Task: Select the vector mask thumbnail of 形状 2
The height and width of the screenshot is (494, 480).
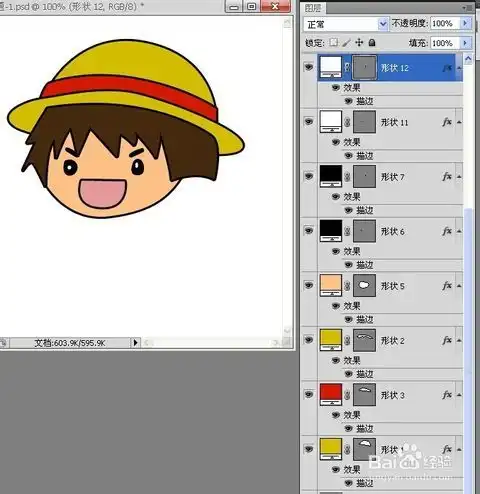Action: pos(364,340)
